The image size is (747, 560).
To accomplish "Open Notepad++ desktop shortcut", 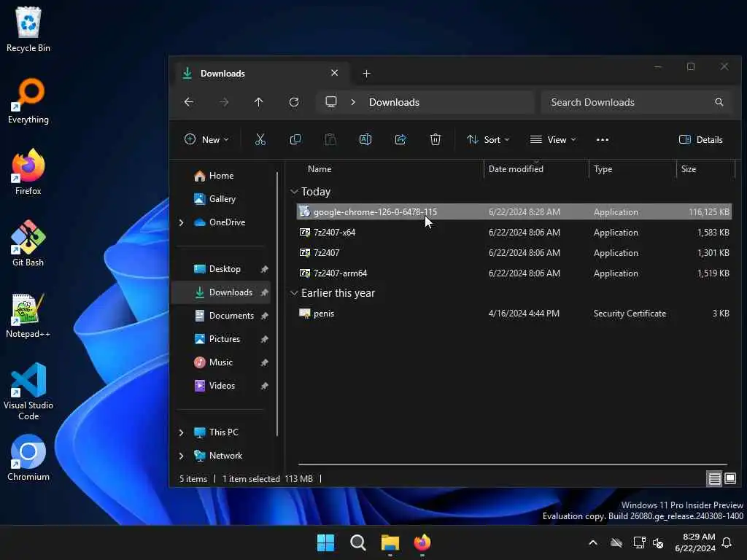I will (x=28, y=315).
